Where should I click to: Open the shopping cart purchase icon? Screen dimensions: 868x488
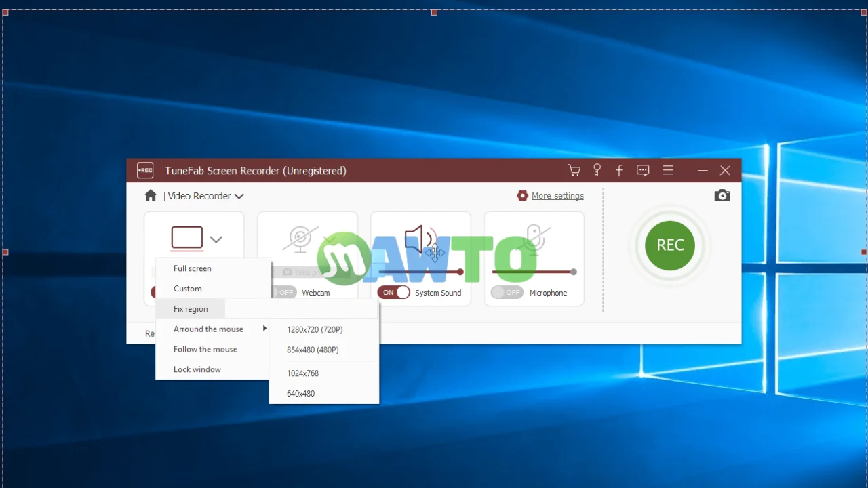click(x=574, y=171)
